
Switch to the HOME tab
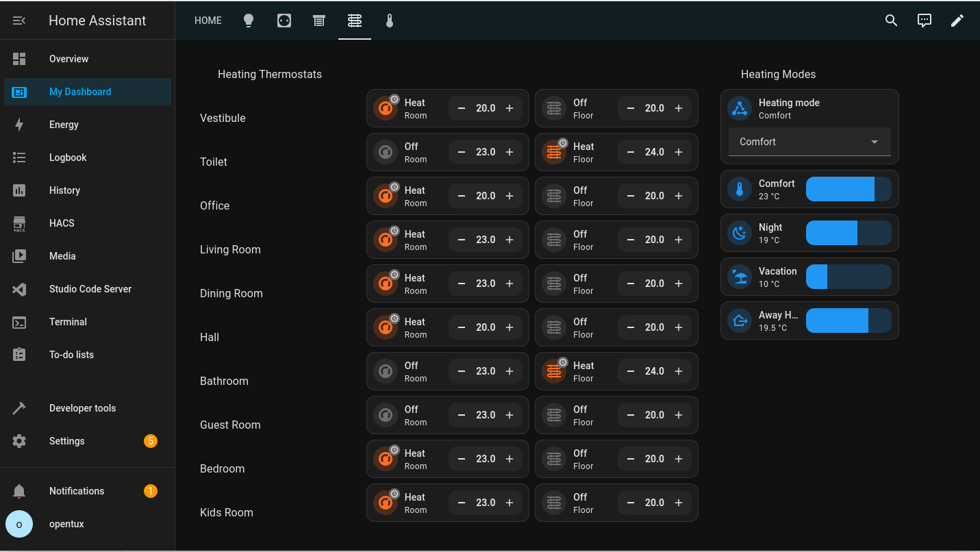click(x=208, y=21)
